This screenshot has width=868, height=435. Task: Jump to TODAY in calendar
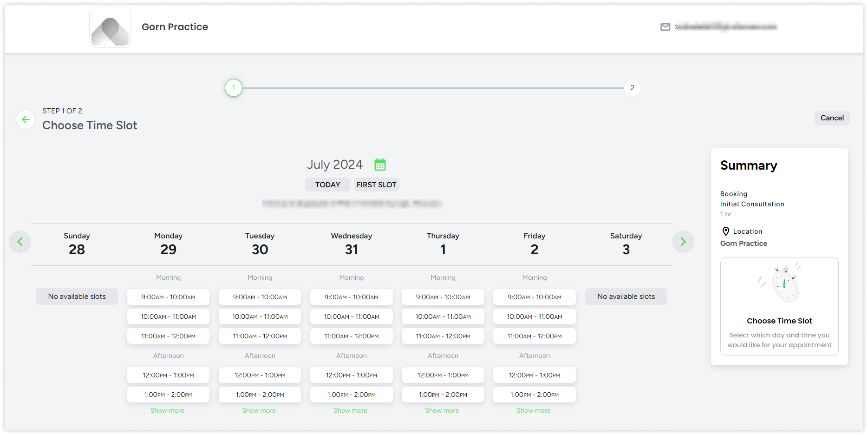[x=327, y=185]
